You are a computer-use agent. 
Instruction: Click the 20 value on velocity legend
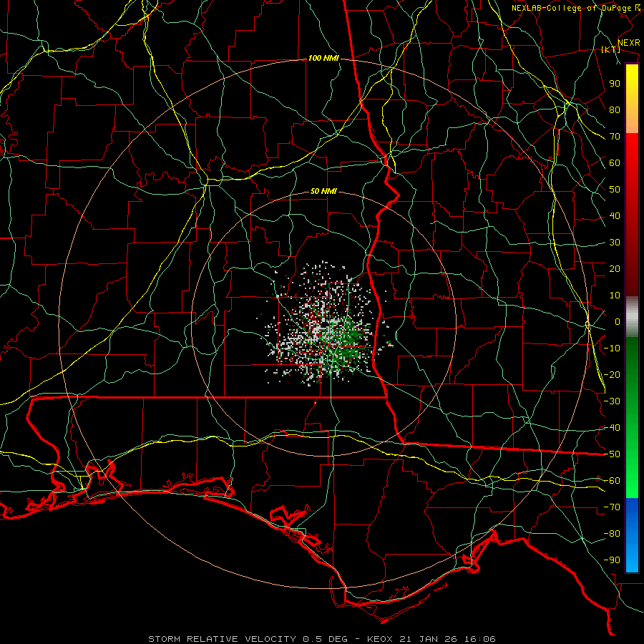click(x=615, y=268)
